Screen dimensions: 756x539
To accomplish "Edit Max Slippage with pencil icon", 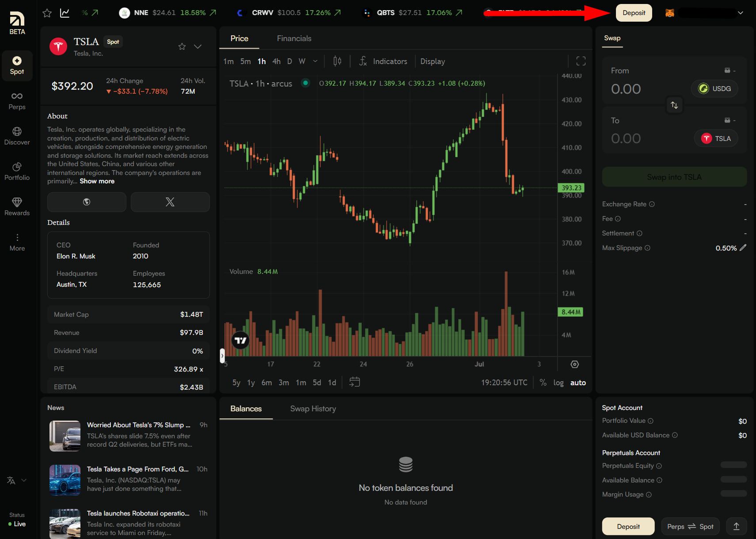I will click(x=743, y=248).
